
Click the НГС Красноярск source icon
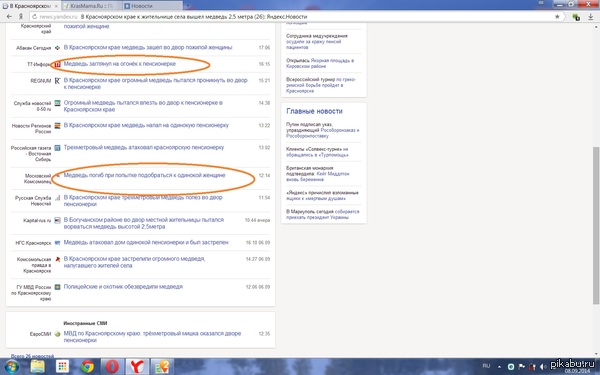pyautogui.click(x=57, y=243)
